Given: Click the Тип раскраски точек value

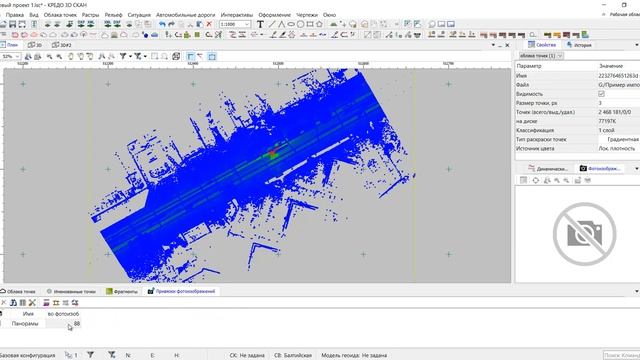Looking at the screenshot, I should pyautogui.click(x=618, y=139).
